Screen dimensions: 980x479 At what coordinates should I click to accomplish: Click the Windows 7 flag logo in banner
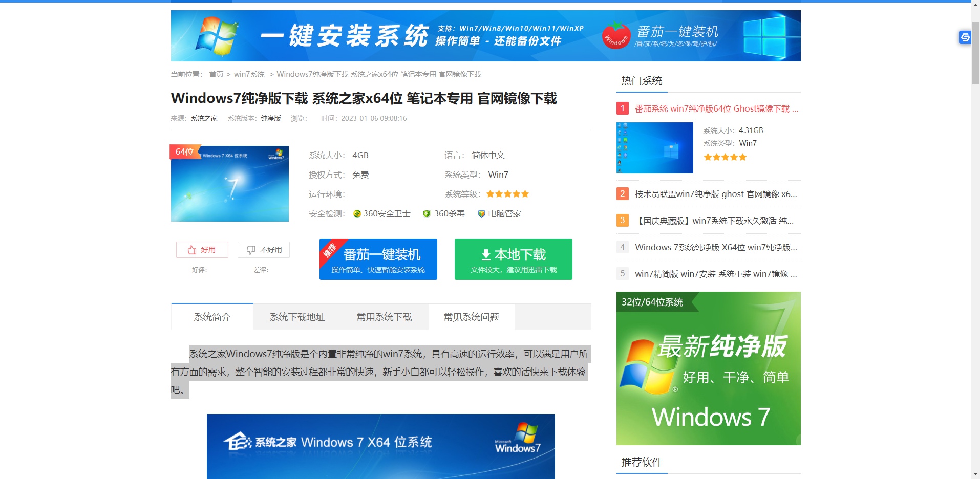pos(218,35)
